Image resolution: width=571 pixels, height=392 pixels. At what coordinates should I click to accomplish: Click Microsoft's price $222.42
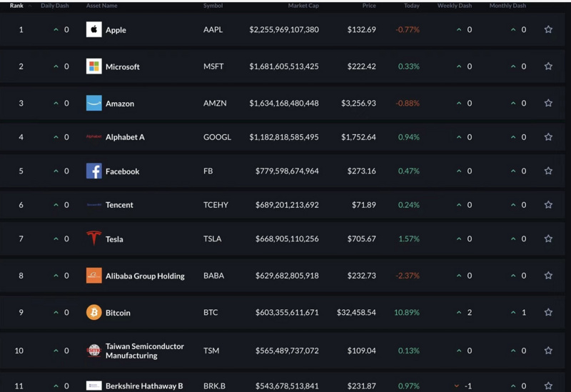point(362,66)
